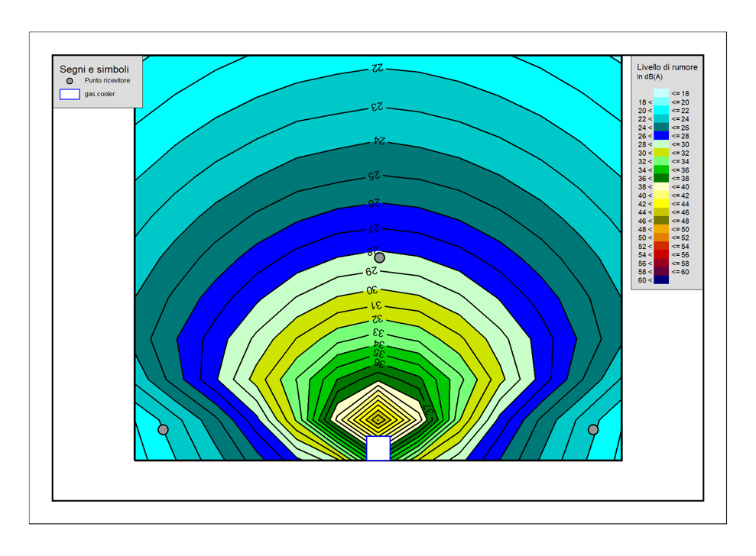Select the contour label 30
The height and width of the screenshot is (556, 756).
372,290
